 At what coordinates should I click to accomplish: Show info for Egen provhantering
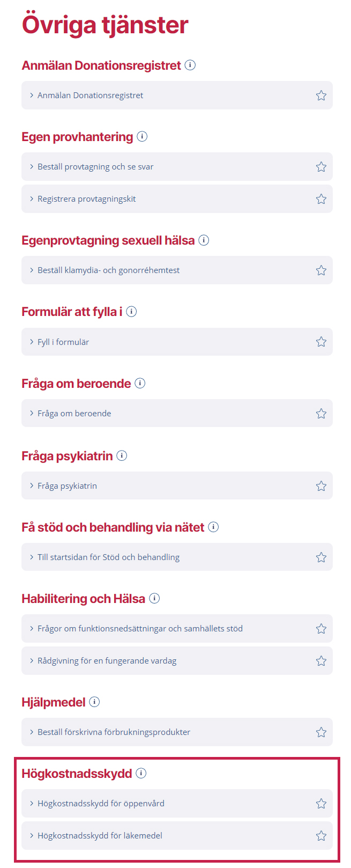coord(142,137)
